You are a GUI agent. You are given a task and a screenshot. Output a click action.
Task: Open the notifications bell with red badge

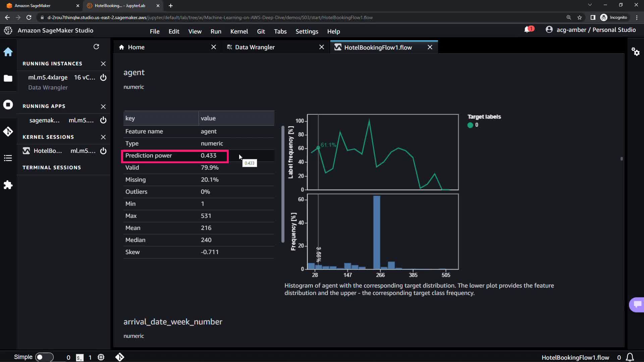coord(528,29)
